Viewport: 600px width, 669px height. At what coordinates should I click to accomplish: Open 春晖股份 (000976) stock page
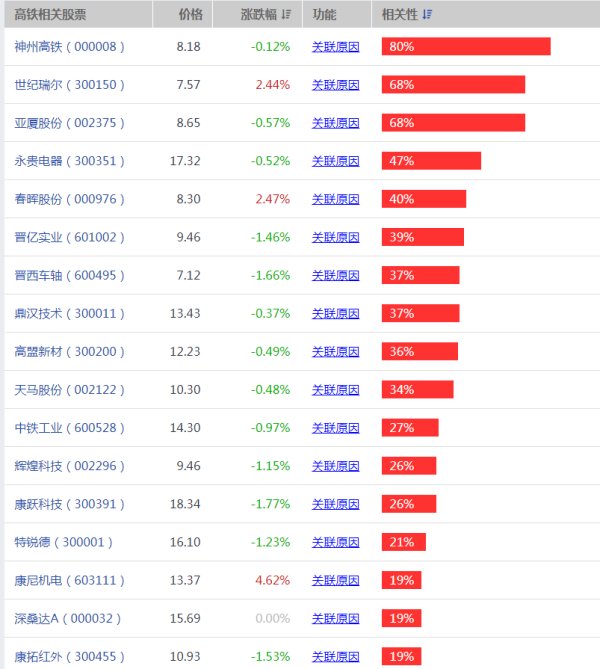point(69,199)
